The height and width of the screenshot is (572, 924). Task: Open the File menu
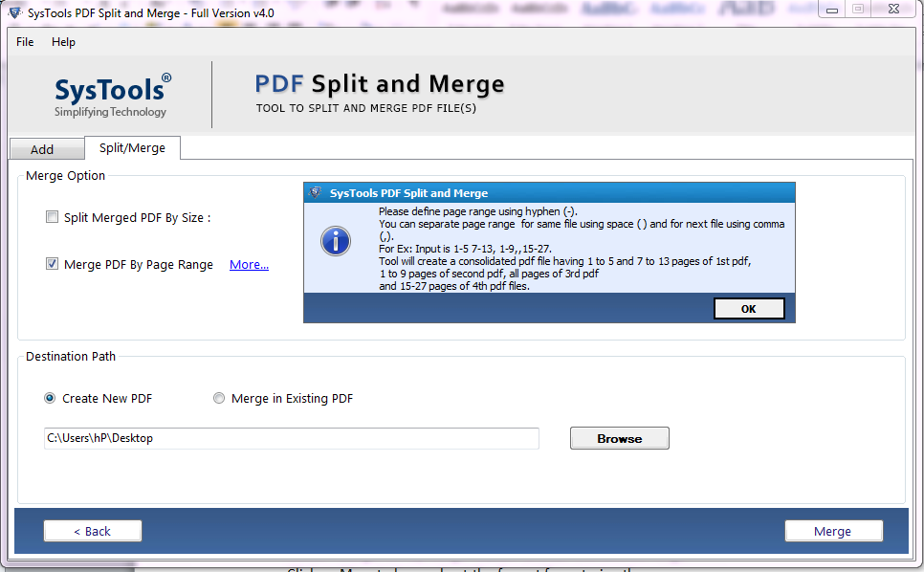(x=25, y=42)
